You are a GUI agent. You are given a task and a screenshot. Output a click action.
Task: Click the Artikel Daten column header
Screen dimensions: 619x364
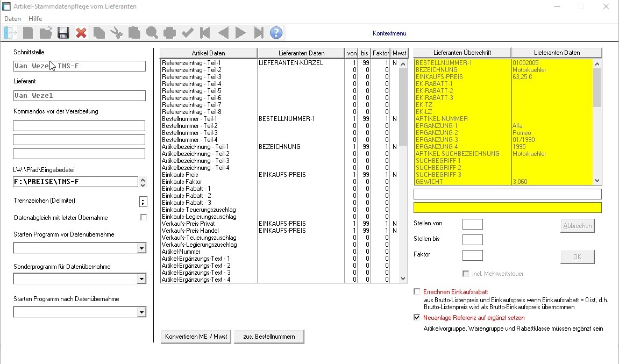click(x=209, y=53)
